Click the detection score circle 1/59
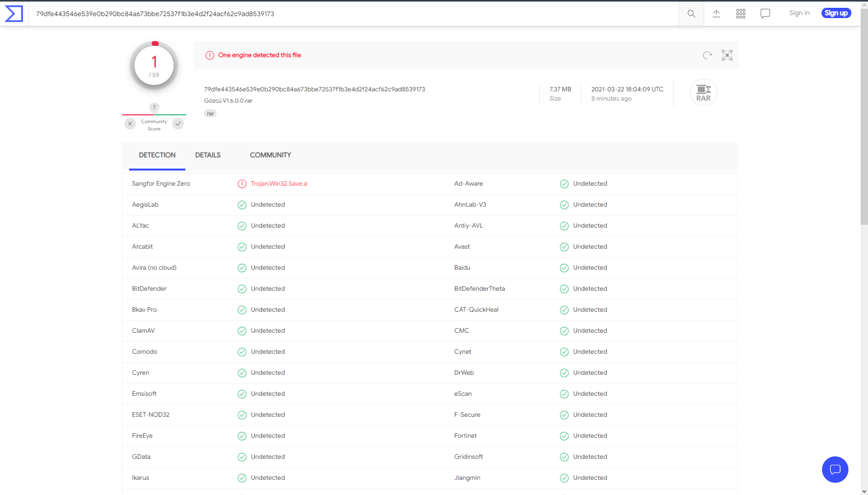This screenshot has width=868, height=495. coord(154,66)
